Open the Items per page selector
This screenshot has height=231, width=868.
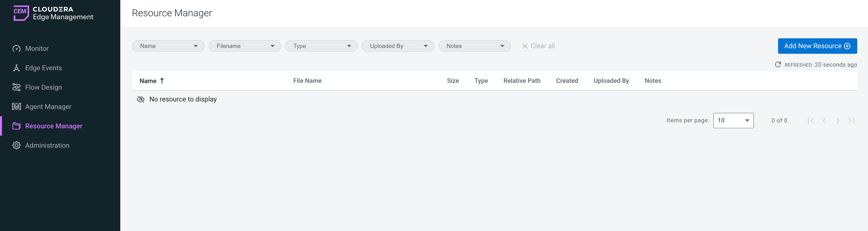point(733,121)
